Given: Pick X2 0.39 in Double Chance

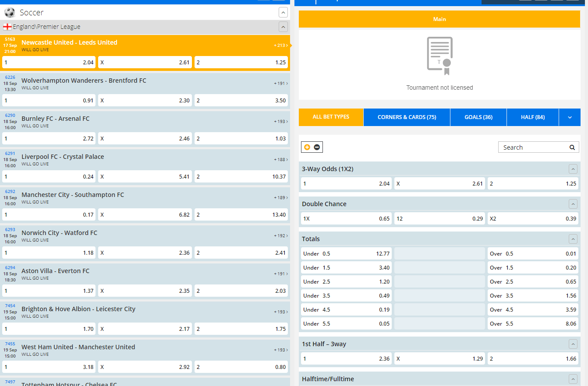Looking at the screenshot, I should click(533, 219).
